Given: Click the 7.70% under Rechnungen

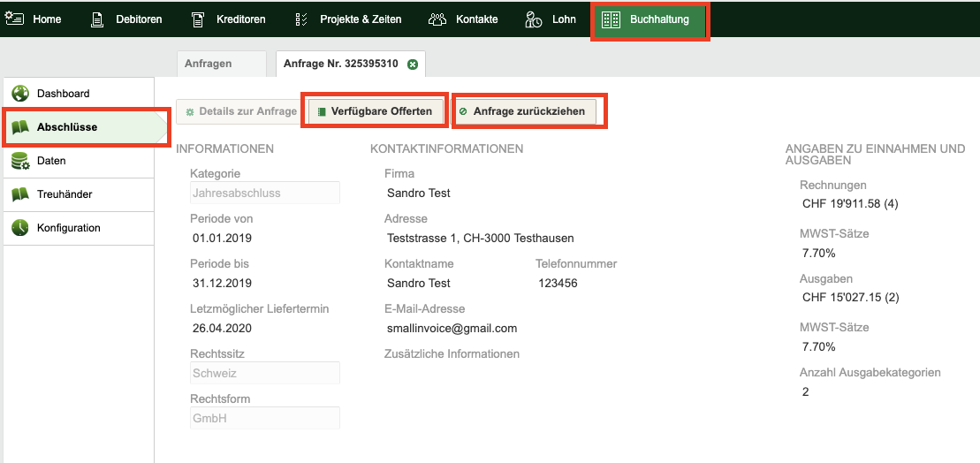Looking at the screenshot, I should coord(819,253).
